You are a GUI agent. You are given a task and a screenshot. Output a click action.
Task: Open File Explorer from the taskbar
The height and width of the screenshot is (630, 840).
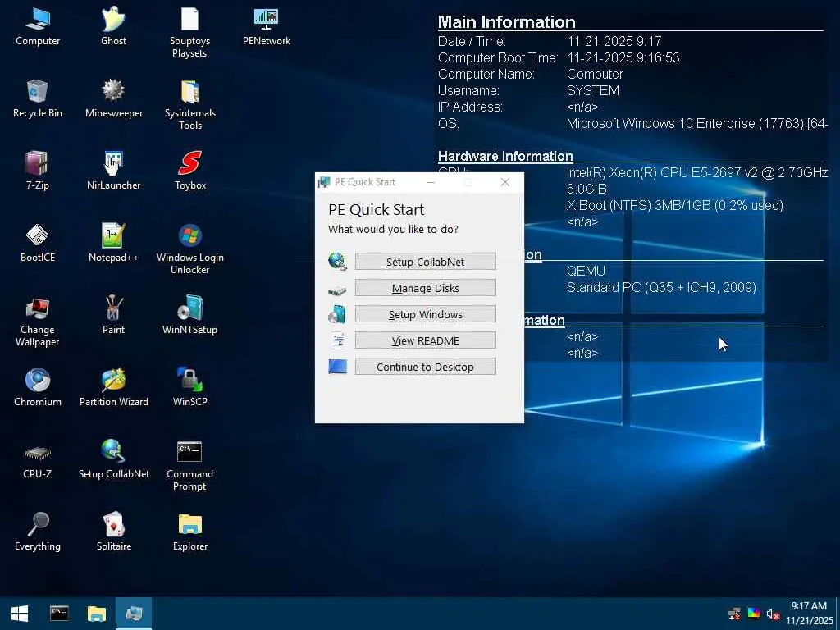click(x=97, y=614)
